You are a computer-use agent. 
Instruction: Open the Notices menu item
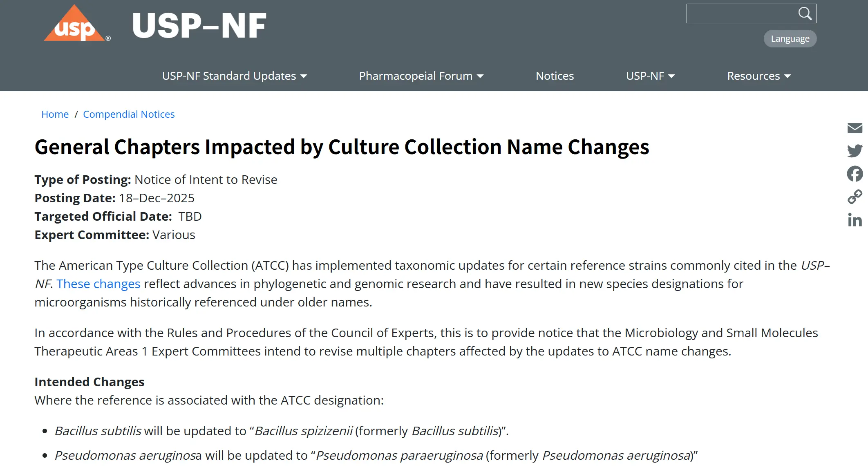pos(555,76)
